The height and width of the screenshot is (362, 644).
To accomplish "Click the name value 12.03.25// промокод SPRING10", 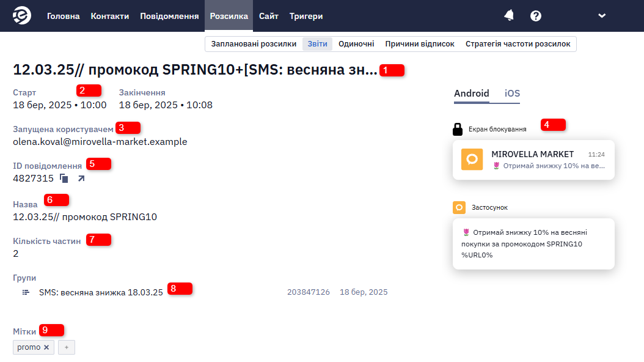I will 85,217.
